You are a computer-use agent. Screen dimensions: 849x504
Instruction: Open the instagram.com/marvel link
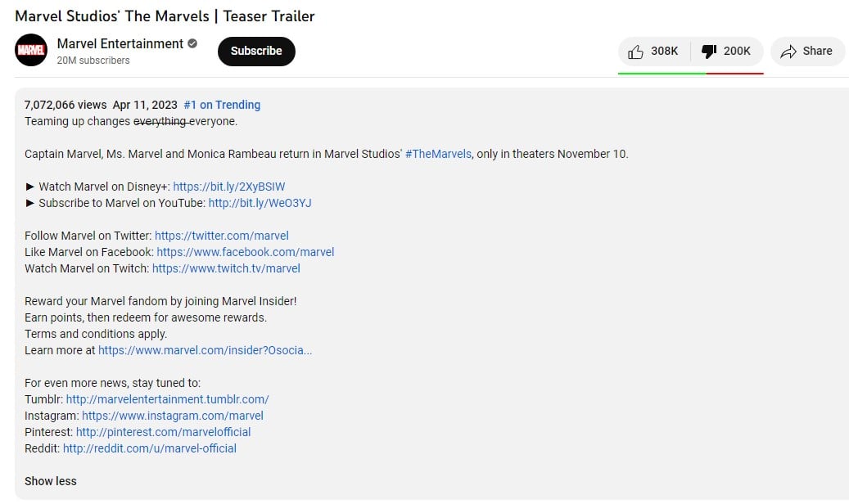click(x=173, y=416)
